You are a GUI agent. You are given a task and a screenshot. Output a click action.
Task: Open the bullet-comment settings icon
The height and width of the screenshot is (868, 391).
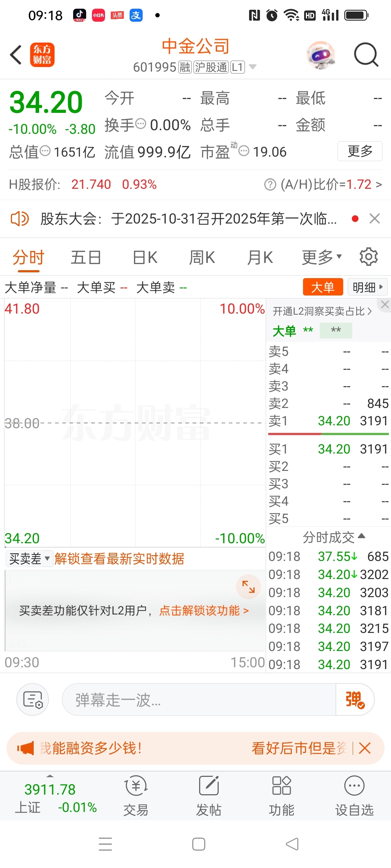33,699
